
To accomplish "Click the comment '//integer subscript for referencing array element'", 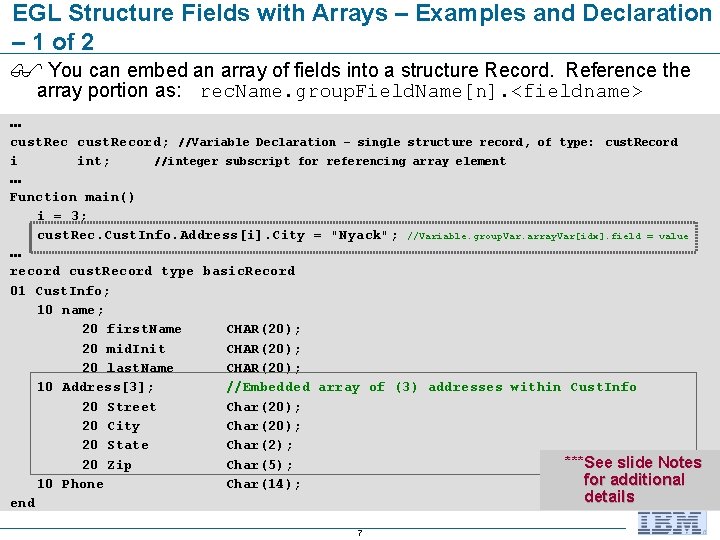I will pos(330,161).
